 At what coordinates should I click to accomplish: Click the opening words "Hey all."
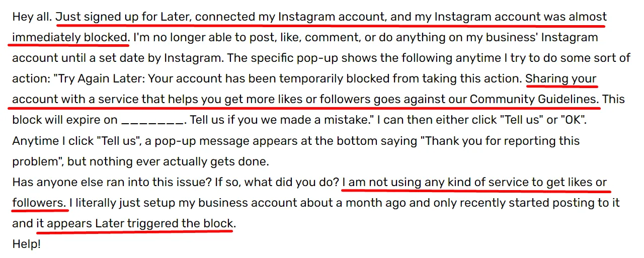(32, 17)
